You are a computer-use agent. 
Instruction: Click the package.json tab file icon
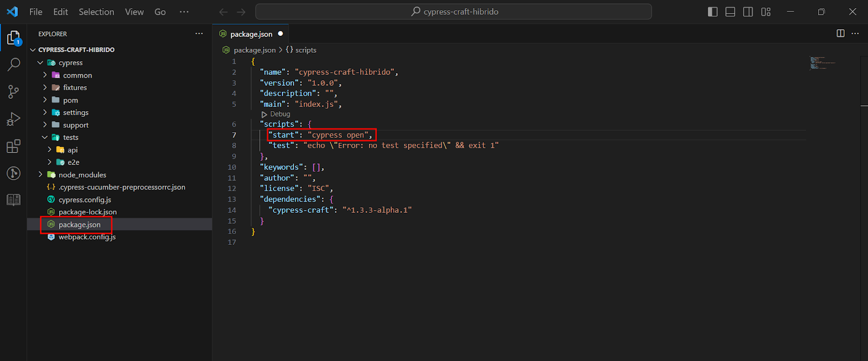click(222, 34)
